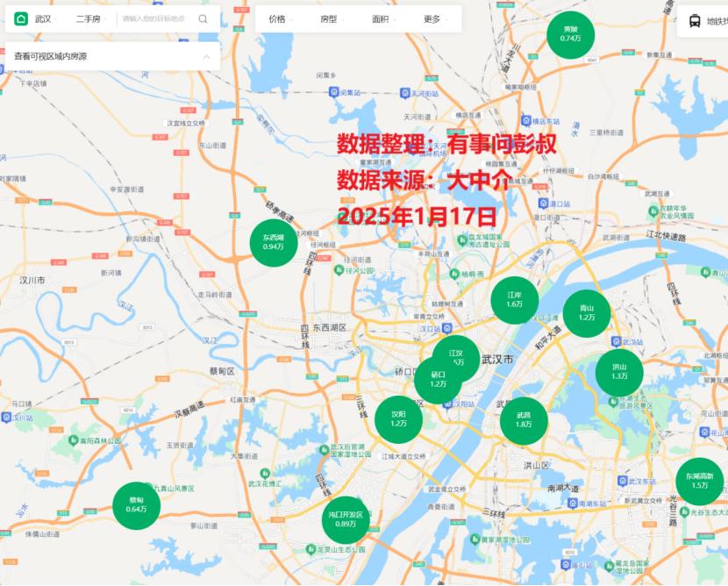Select the 黄陂 district price bubble
The height and width of the screenshot is (586, 728).
click(570, 34)
